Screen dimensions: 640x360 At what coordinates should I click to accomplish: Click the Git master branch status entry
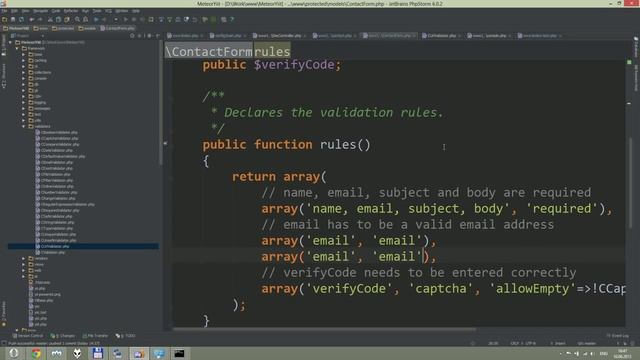587,344
